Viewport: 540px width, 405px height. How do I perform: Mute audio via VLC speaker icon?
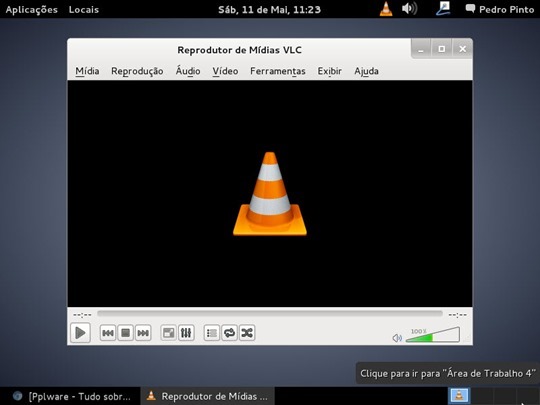tap(397, 338)
